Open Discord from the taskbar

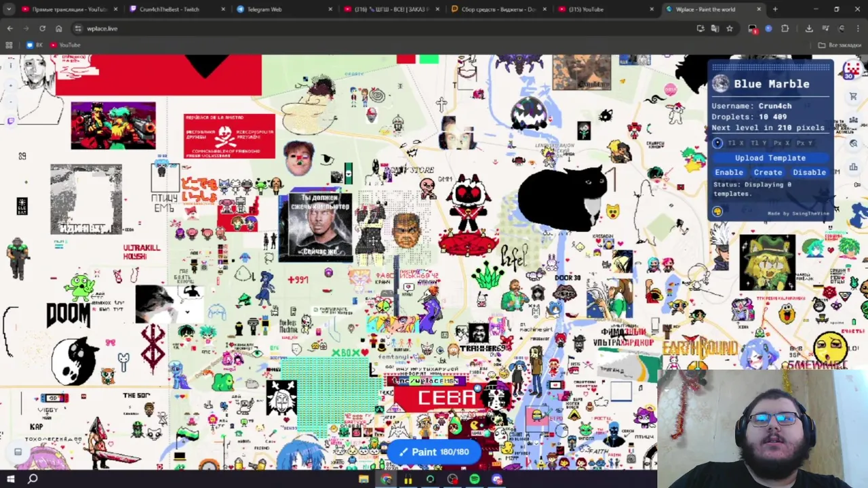point(496,480)
